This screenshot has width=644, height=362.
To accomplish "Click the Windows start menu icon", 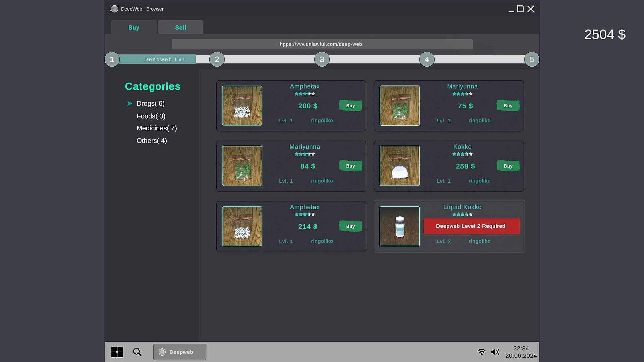I will tap(117, 352).
